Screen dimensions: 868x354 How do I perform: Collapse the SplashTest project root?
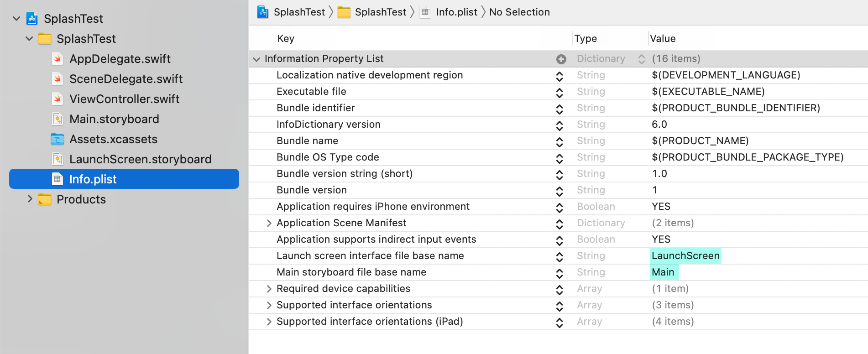pyautogui.click(x=16, y=19)
